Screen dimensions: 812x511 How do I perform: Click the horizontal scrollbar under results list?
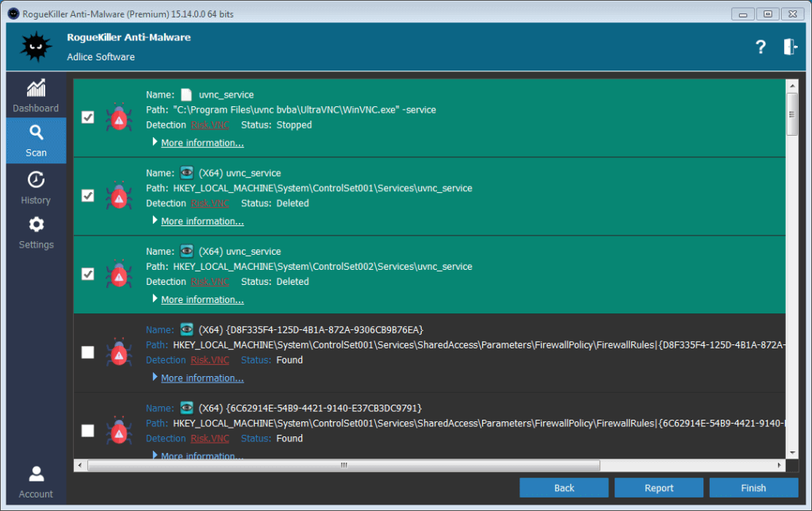(396, 466)
